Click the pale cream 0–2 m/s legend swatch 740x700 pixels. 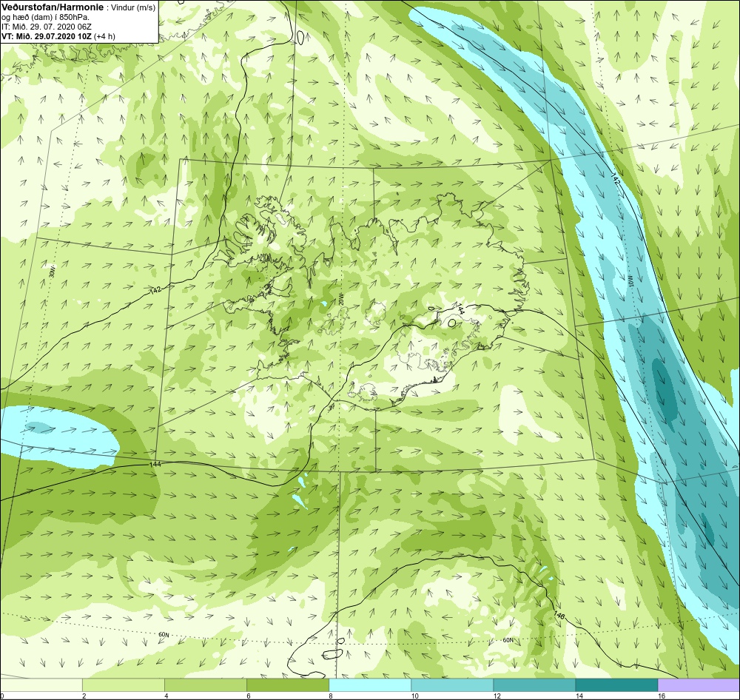pyautogui.click(x=41, y=685)
